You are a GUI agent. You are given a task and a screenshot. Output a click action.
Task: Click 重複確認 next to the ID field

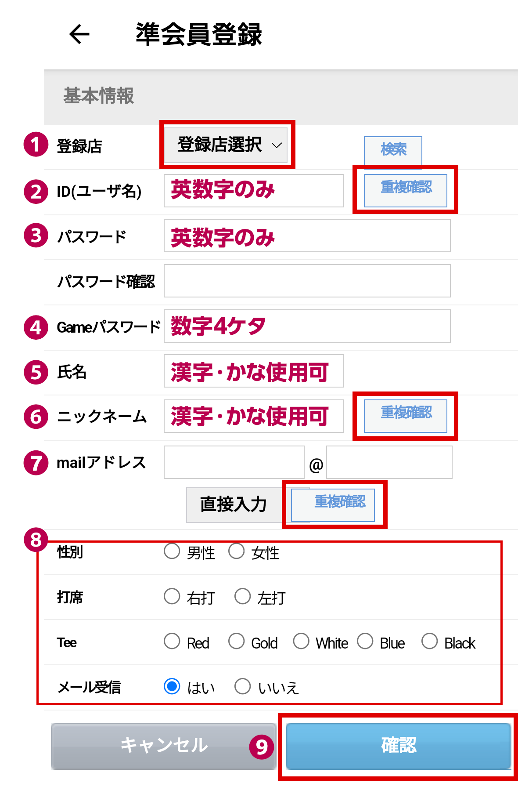pyautogui.click(x=406, y=190)
